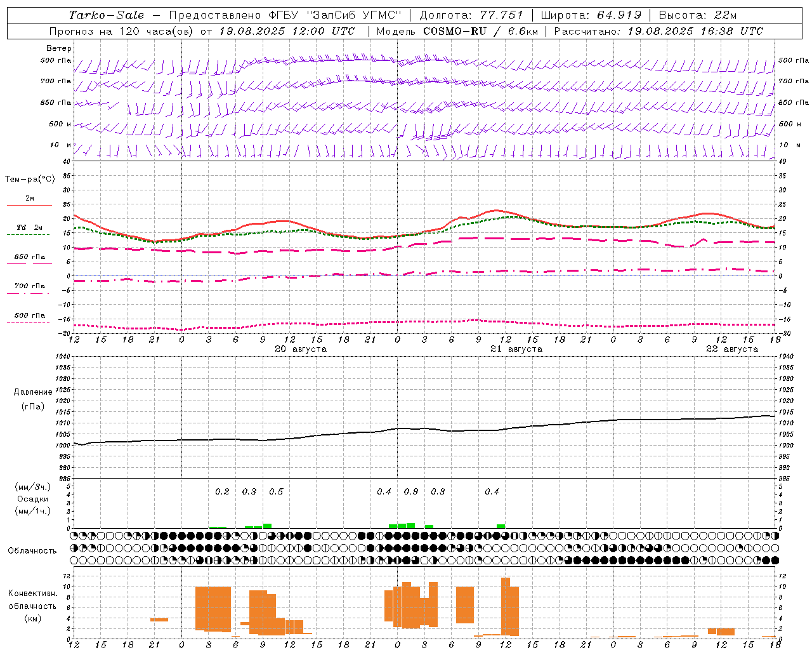Click the '22 августа' date label

click(x=732, y=349)
